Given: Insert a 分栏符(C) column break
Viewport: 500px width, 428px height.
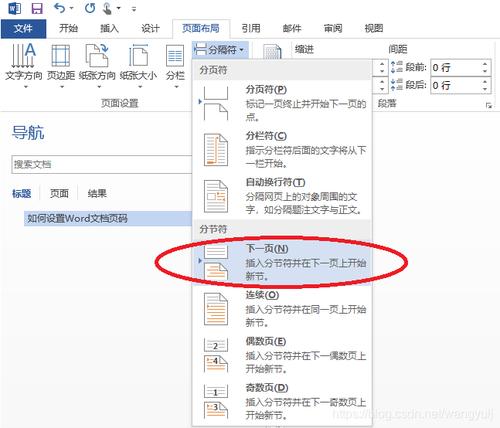Looking at the screenshot, I should [282, 150].
